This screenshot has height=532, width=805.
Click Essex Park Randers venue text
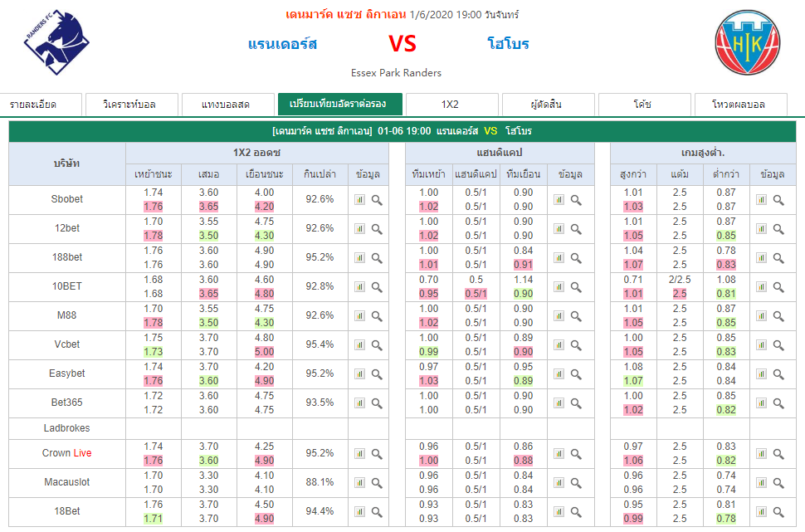pyautogui.click(x=396, y=73)
